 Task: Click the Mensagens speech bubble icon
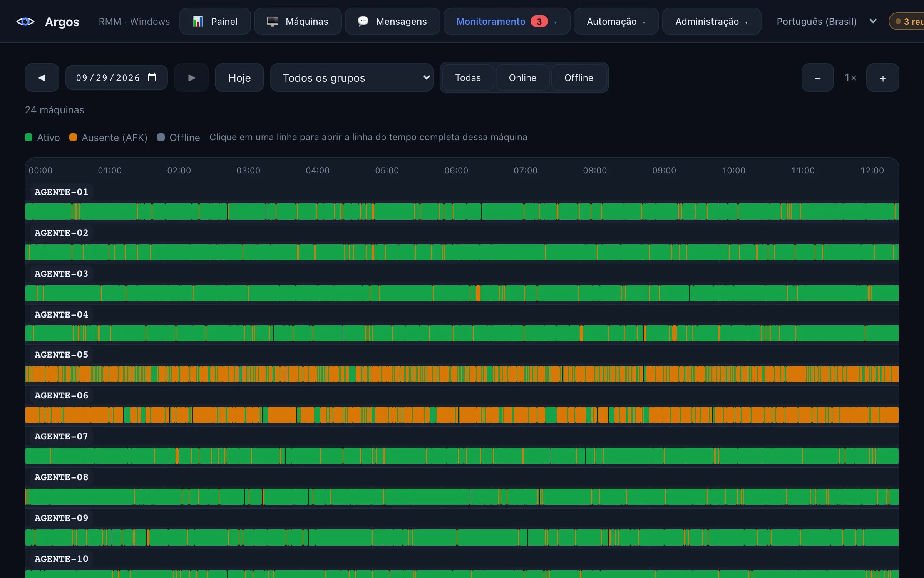pyautogui.click(x=363, y=21)
